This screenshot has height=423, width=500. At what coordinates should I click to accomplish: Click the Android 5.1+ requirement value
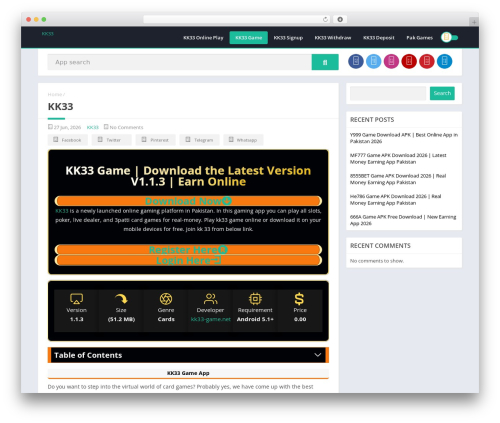coord(255,319)
